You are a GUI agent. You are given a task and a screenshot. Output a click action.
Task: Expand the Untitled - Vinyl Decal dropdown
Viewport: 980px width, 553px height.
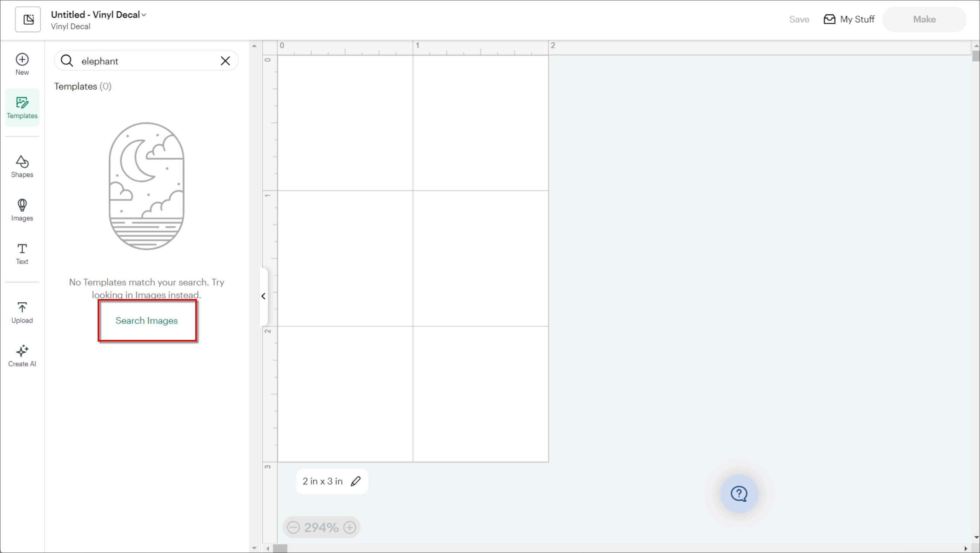tap(143, 15)
